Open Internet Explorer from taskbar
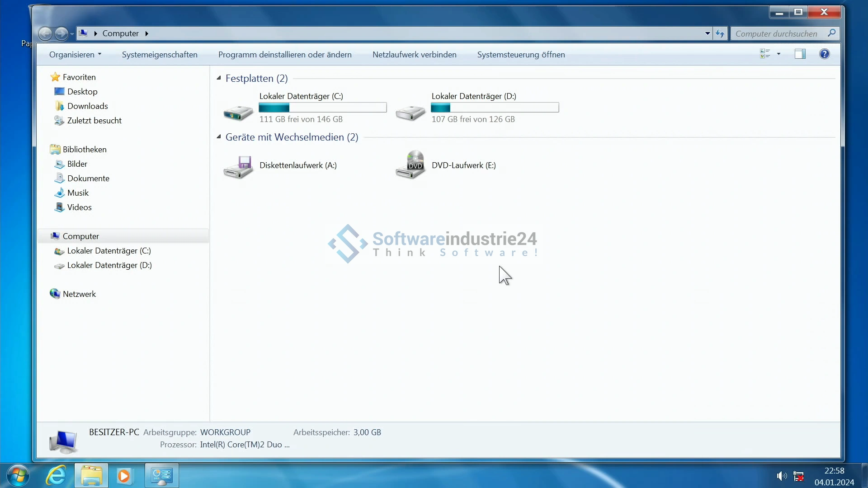Screen dimensions: 868x488 [x=56, y=476]
